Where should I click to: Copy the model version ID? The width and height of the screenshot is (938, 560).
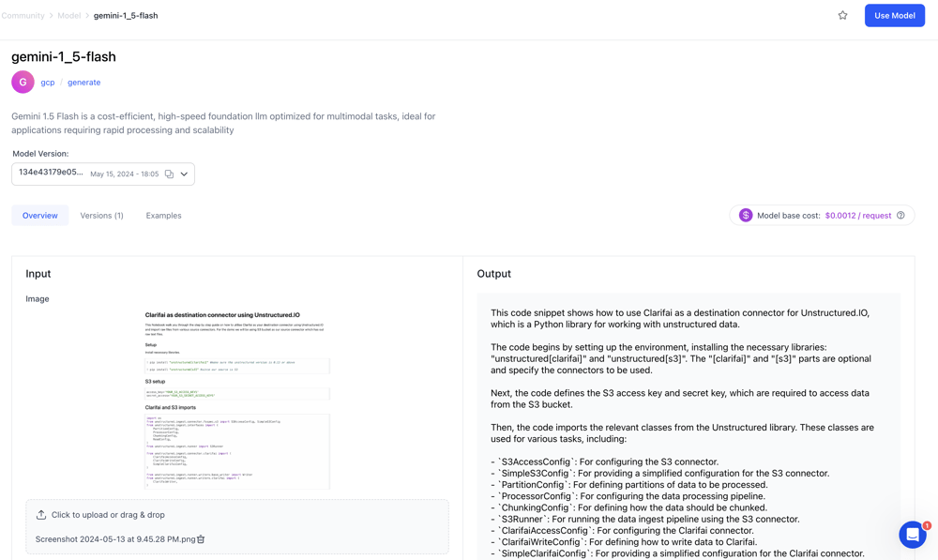pos(169,174)
